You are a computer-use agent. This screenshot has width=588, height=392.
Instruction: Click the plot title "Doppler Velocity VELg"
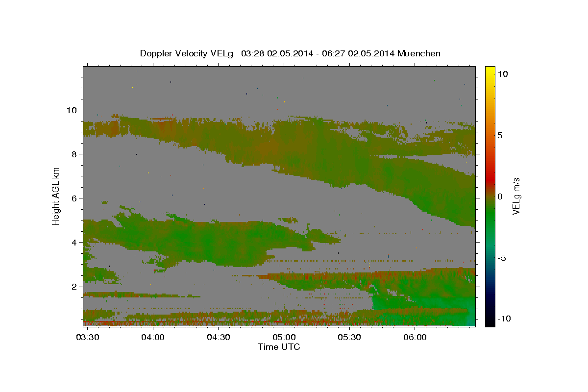coord(187,53)
